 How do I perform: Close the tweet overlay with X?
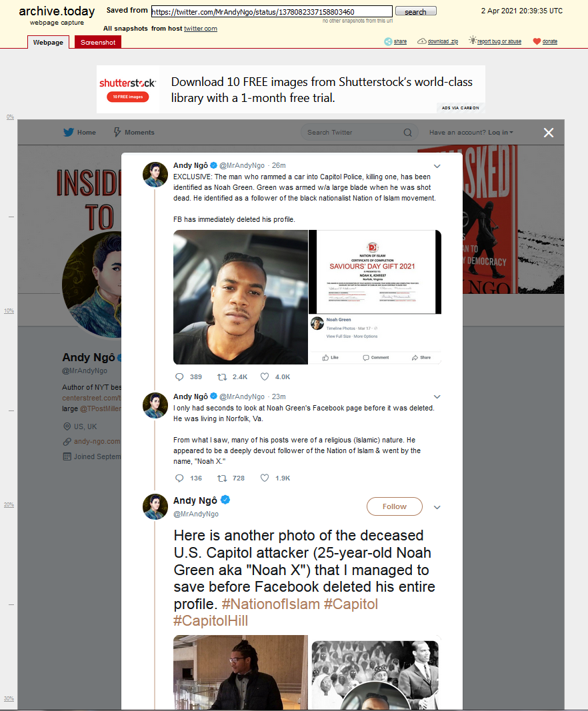(549, 133)
